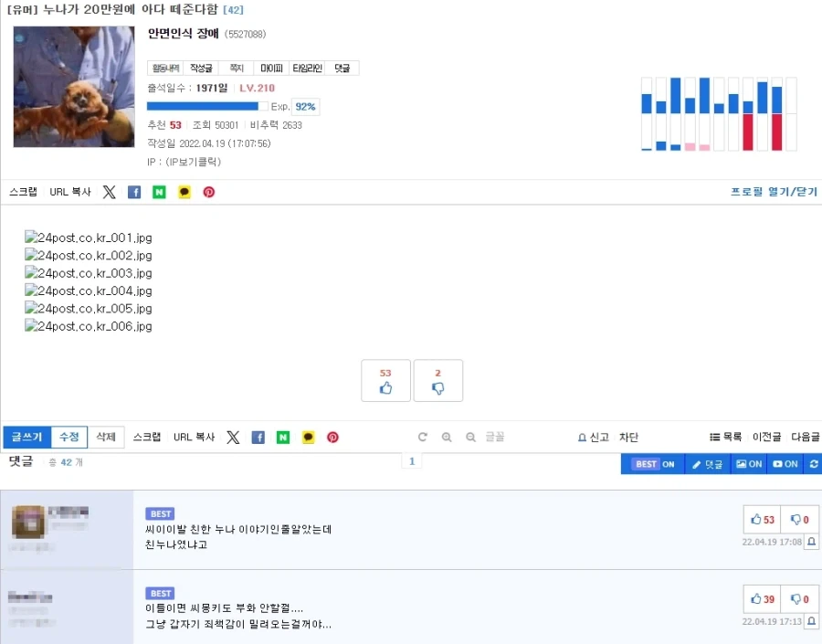Go to comment page 1
Screen dimensions: 822x644
(x=412, y=461)
